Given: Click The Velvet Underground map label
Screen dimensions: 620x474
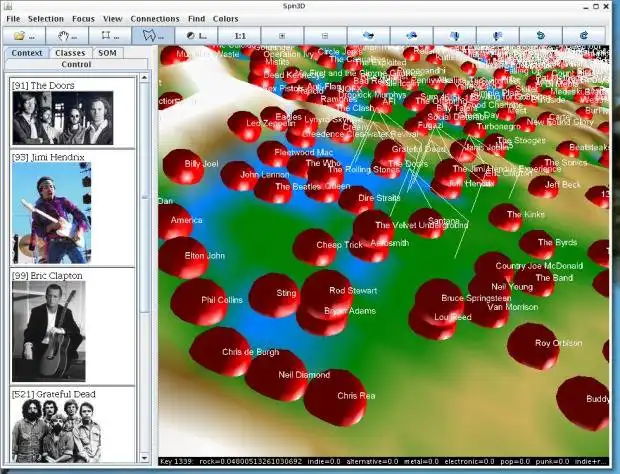Looking at the screenshot, I should [422, 225].
